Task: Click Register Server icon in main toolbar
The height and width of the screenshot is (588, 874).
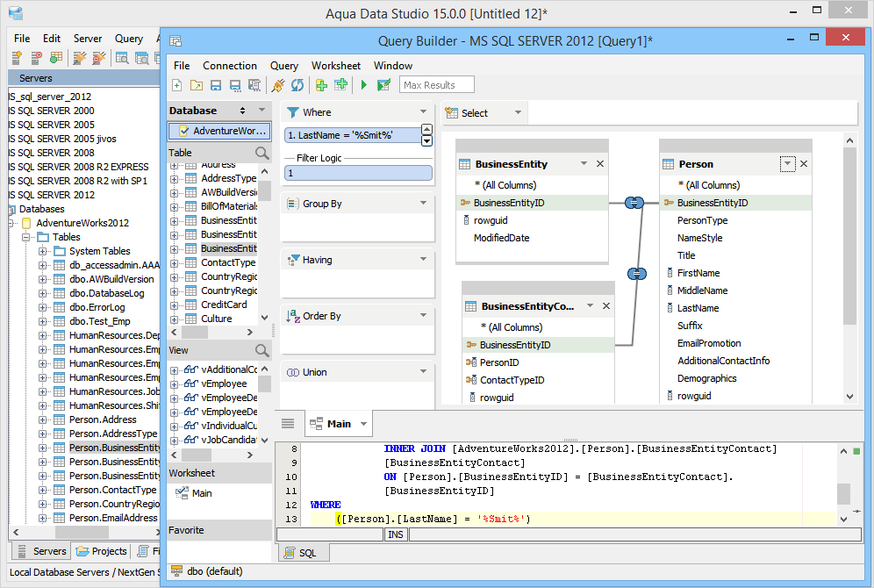Action: (17, 57)
